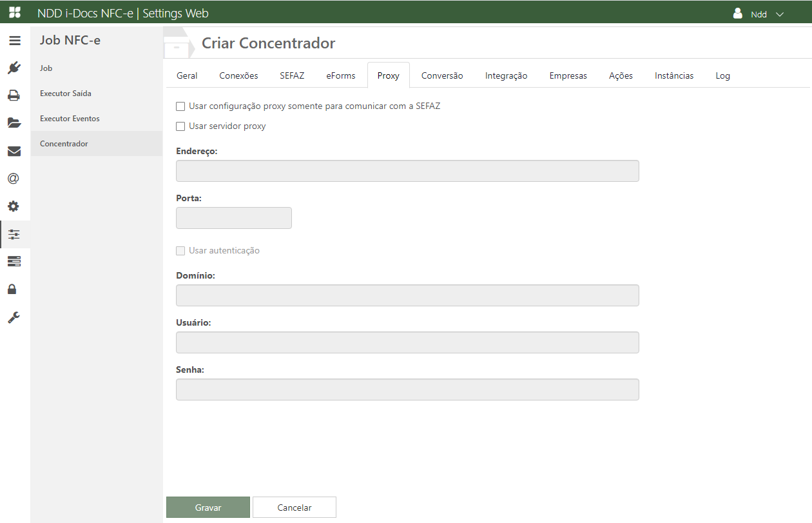This screenshot has height=523, width=812.
Task: Open the wrench tools icon in sidebar
Action: click(14, 317)
